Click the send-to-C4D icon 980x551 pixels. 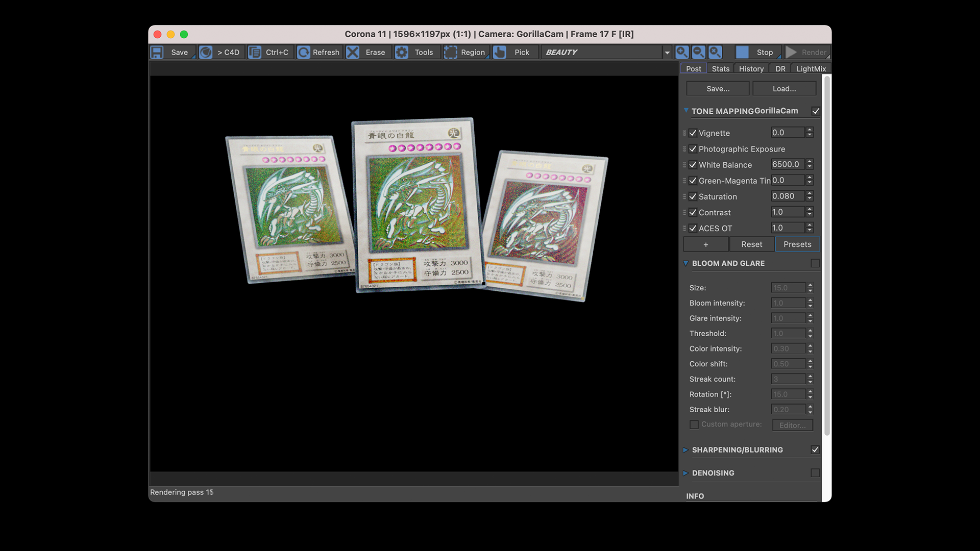pyautogui.click(x=206, y=52)
